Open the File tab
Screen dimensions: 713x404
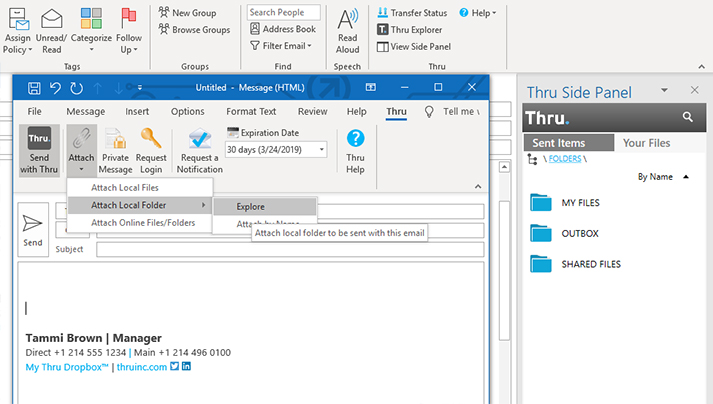35,111
